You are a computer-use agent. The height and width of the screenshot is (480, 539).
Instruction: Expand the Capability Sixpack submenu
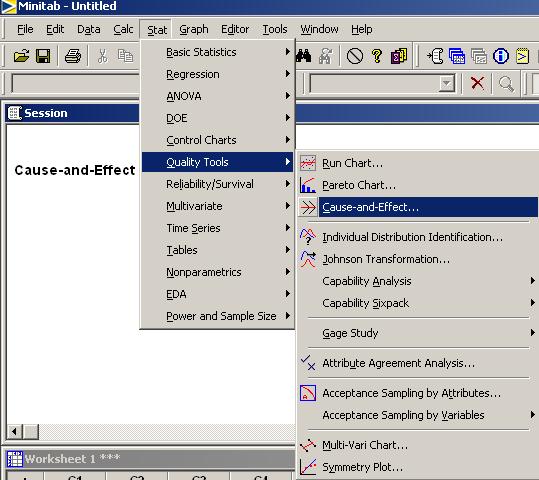click(x=418, y=303)
